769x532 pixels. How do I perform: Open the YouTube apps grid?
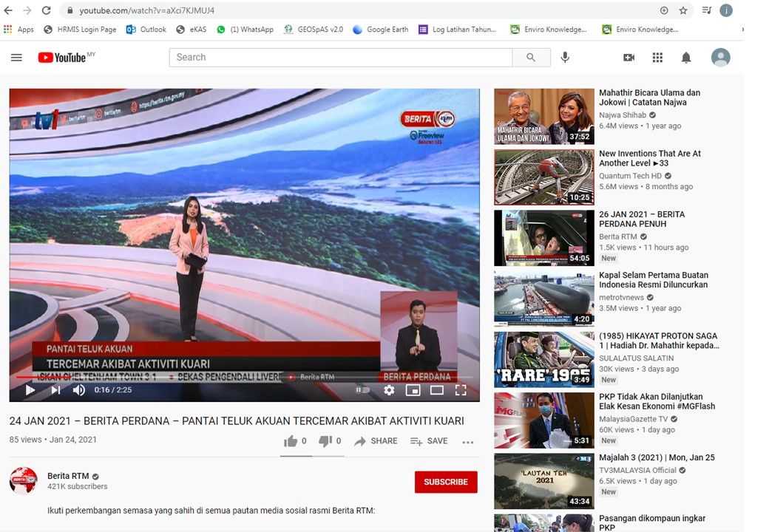[x=657, y=58]
